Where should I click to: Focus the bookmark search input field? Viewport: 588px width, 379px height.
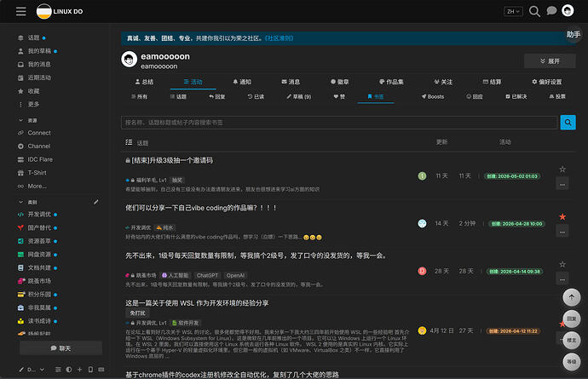[339, 123]
